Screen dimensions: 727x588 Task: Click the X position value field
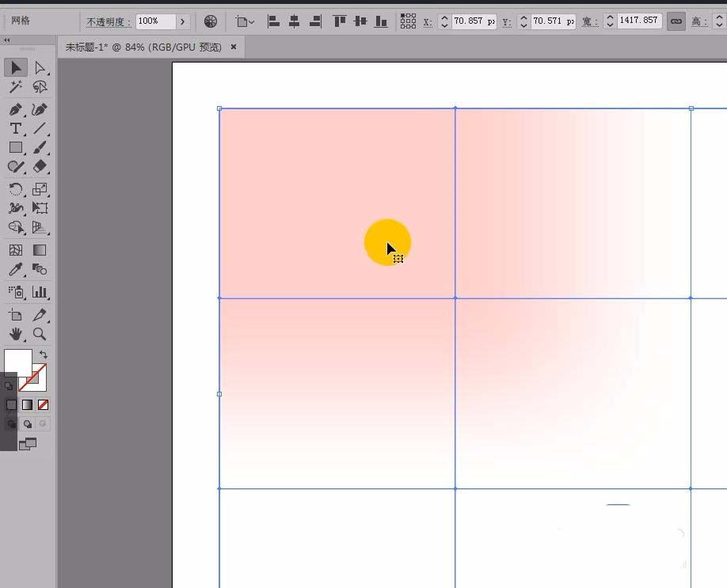click(474, 21)
